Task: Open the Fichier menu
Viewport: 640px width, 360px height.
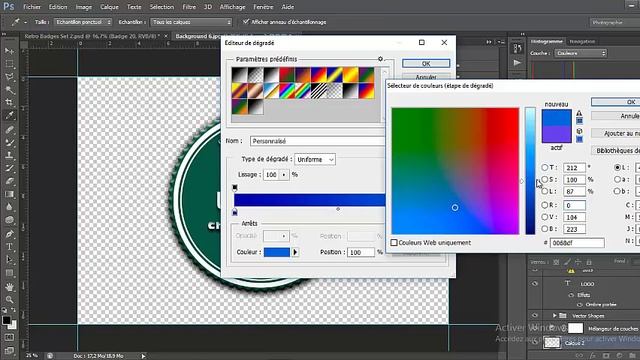Action: point(32,7)
